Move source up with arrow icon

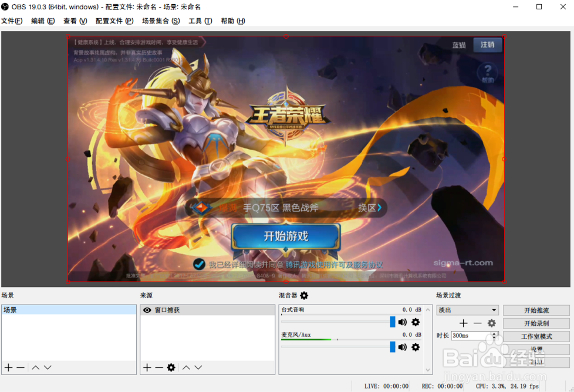(186, 367)
